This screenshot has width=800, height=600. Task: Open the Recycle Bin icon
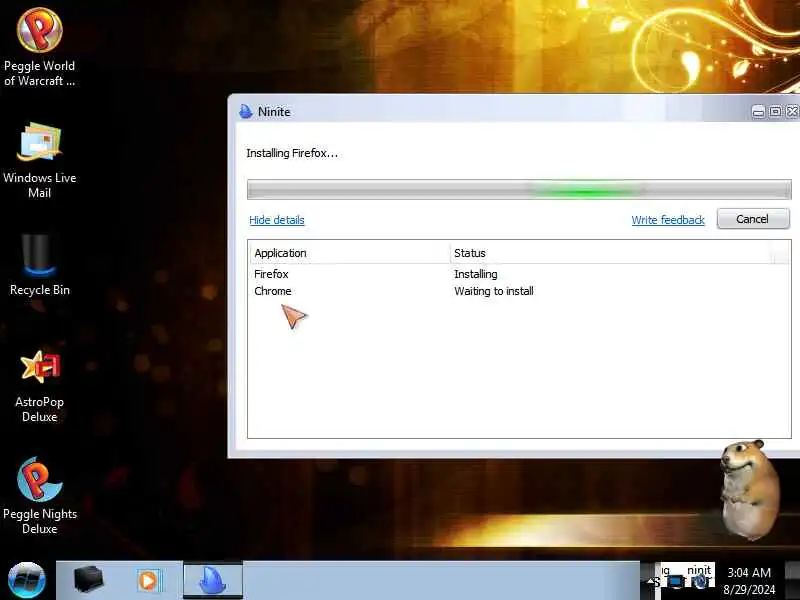click(39, 265)
